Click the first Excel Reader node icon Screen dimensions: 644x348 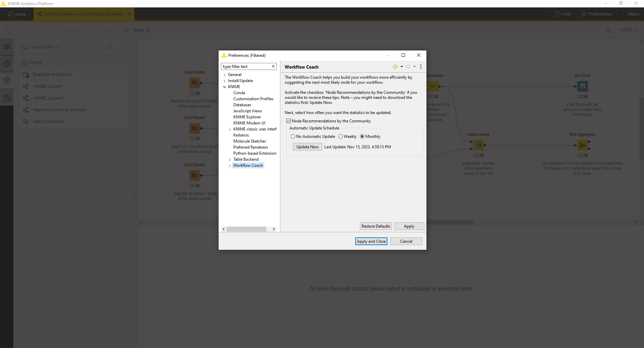(195, 83)
